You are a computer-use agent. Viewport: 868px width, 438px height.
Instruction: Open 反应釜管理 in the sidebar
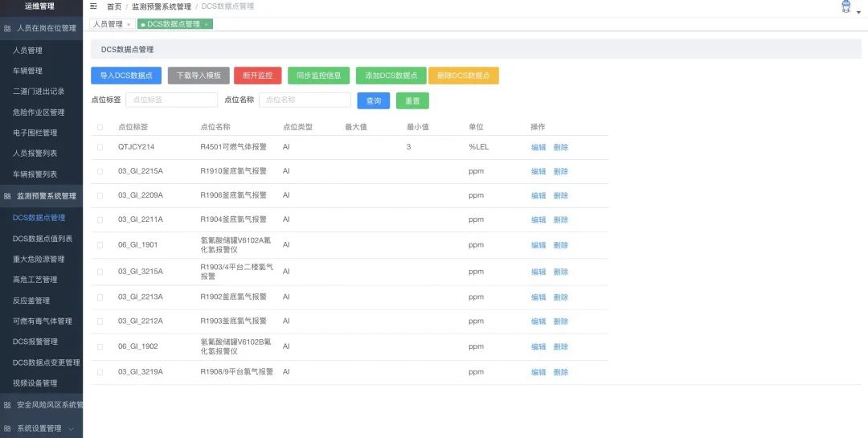tap(31, 301)
